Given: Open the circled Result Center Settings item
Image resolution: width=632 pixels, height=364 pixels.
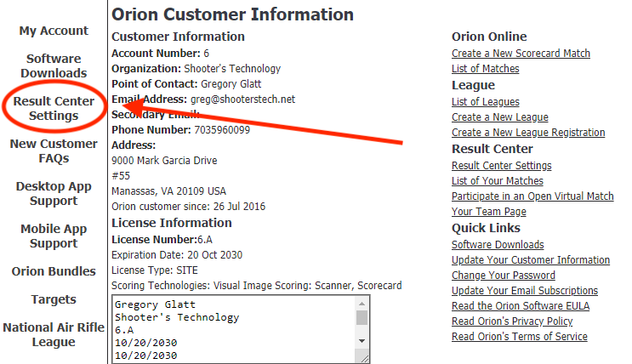Looking at the screenshot, I should pos(53,109).
